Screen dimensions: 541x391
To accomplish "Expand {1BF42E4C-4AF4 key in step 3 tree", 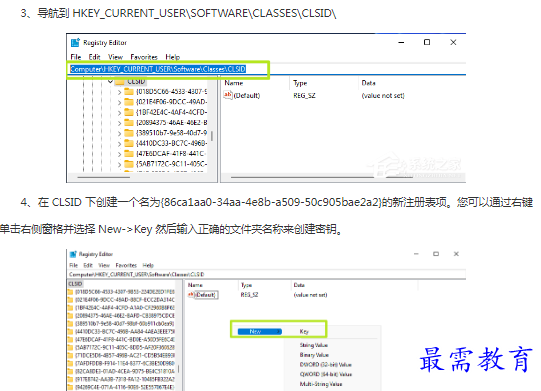I will (x=119, y=113).
